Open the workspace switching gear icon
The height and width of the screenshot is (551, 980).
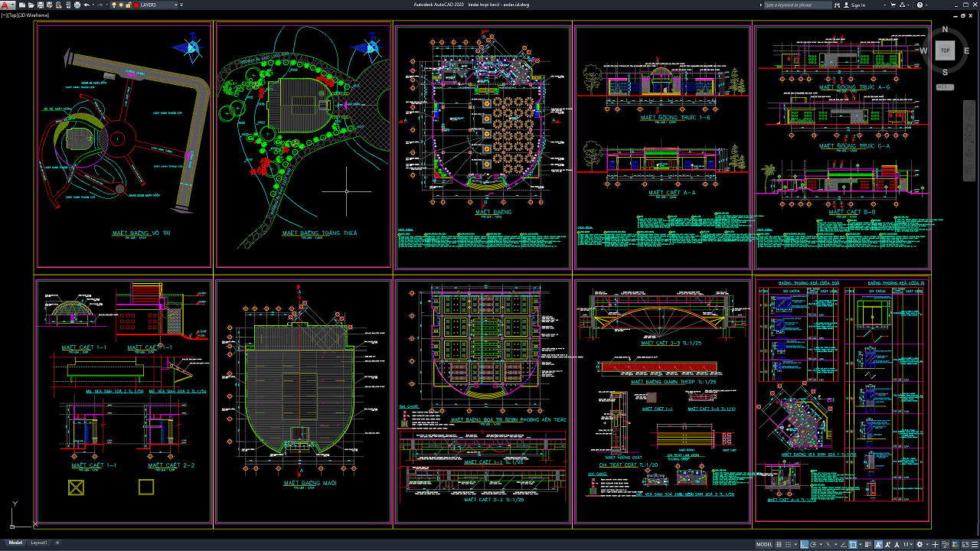pyautogui.click(x=920, y=545)
